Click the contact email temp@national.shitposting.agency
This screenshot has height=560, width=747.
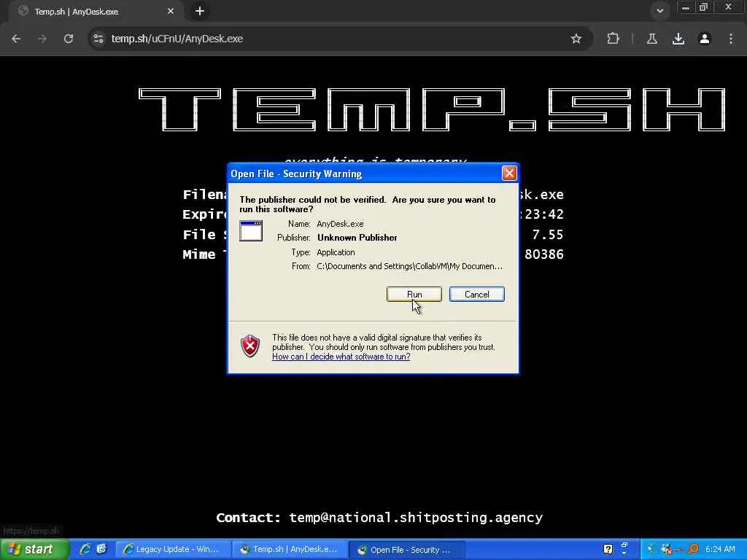[x=416, y=518]
